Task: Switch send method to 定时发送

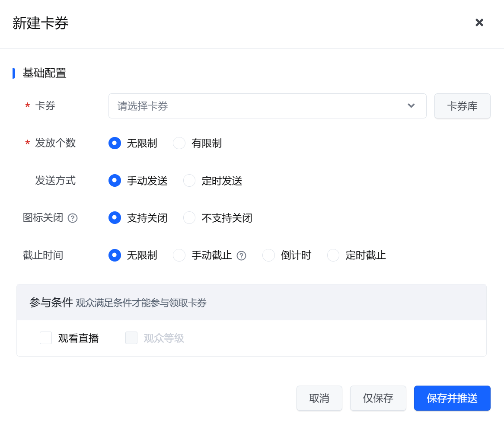Action: (x=190, y=181)
